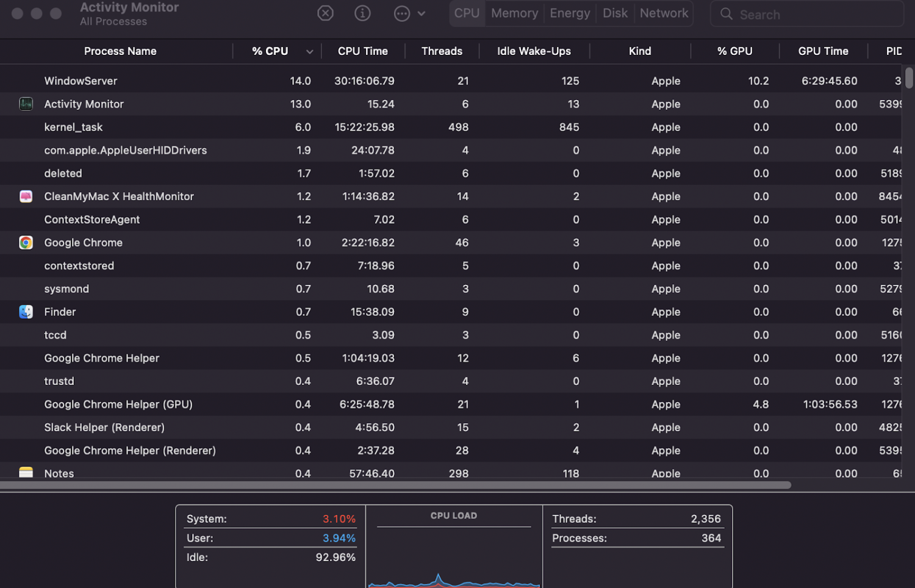Open the process info inspector icon
The image size is (915, 588).
click(x=362, y=13)
